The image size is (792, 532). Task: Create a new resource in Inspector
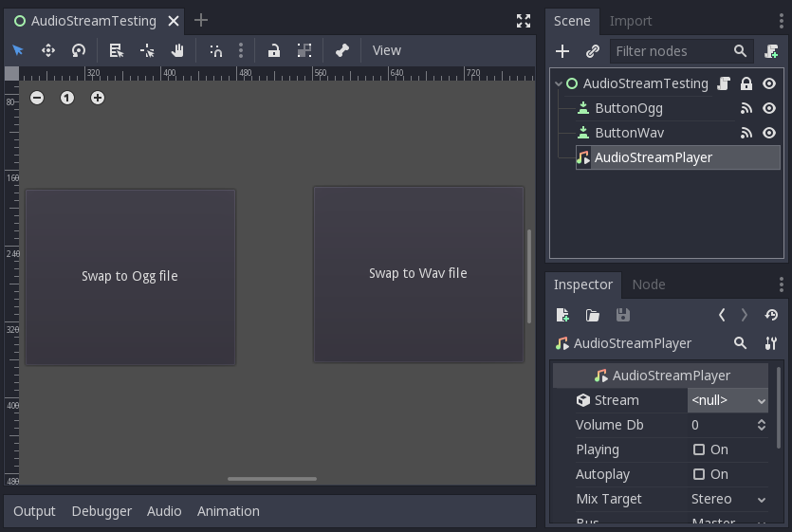(x=562, y=315)
